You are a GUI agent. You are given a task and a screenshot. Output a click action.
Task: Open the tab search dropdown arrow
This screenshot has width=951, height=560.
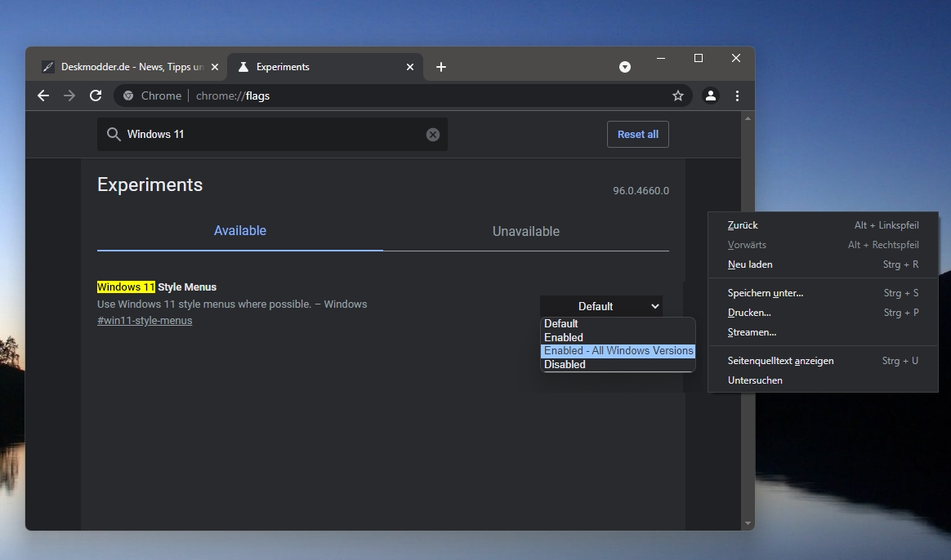[x=625, y=67]
